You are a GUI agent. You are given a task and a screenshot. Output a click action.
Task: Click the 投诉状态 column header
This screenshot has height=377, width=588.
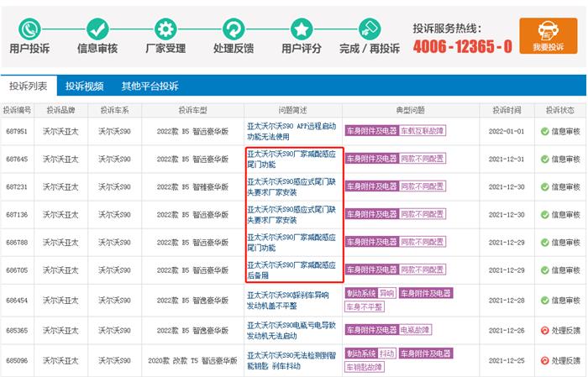(x=560, y=110)
